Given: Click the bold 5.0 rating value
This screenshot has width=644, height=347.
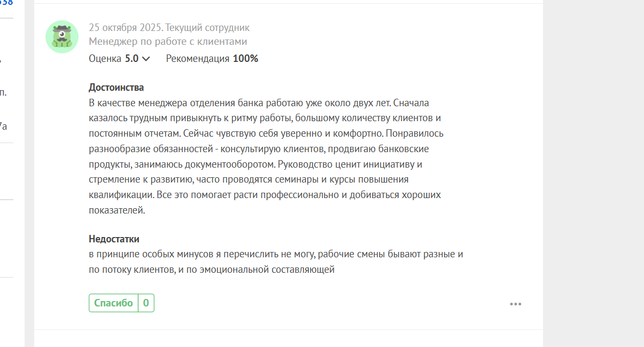Looking at the screenshot, I should [131, 59].
